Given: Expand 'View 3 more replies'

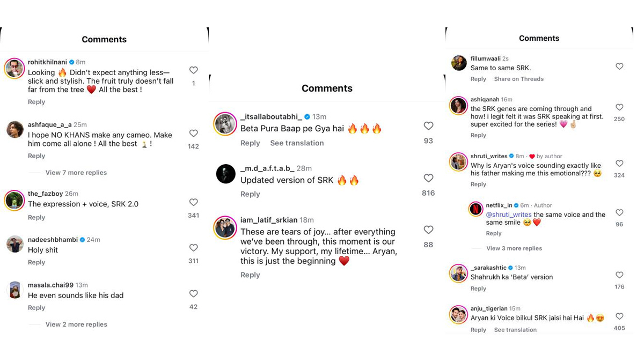Looking at the screenshot, I should click(x=514, y=248).
